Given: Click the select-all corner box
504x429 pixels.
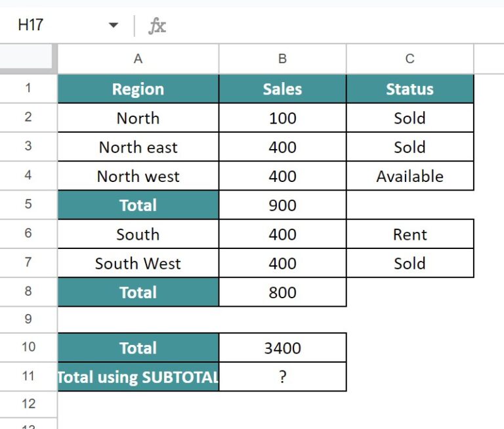Looking at the screenshot, I should 26,56.
